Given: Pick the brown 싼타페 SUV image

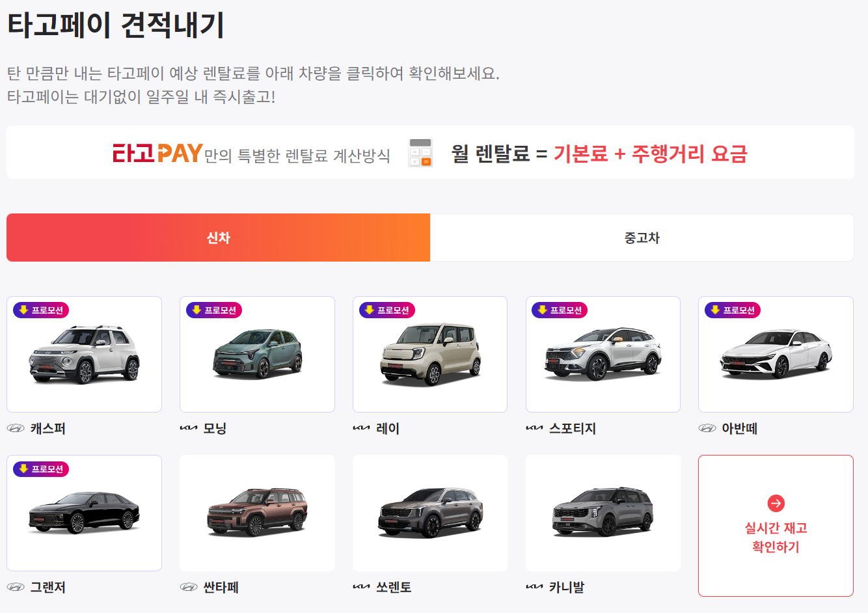Looking at the screenshot, I should pos(257,513).
